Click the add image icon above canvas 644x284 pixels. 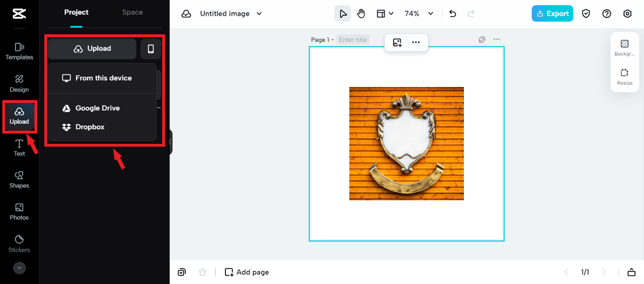[397, 43]
